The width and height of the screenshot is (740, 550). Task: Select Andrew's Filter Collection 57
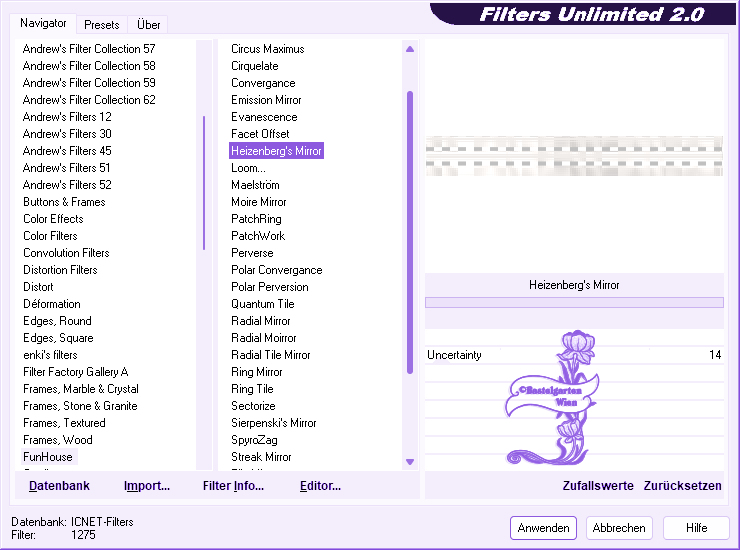[x=89, y=49]
